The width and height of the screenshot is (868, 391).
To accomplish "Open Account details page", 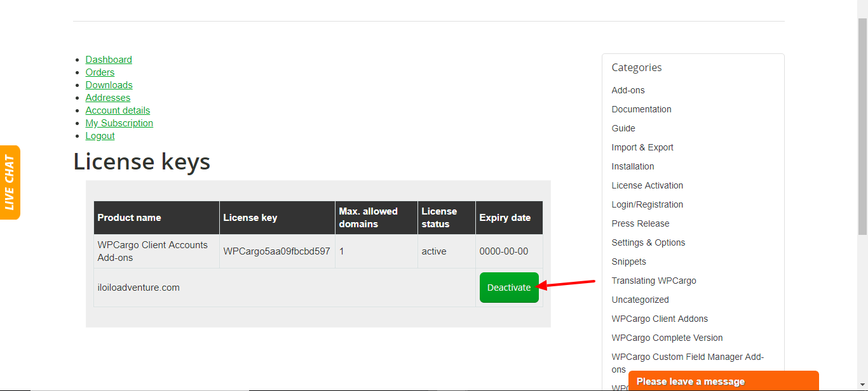I will (118, 110).
